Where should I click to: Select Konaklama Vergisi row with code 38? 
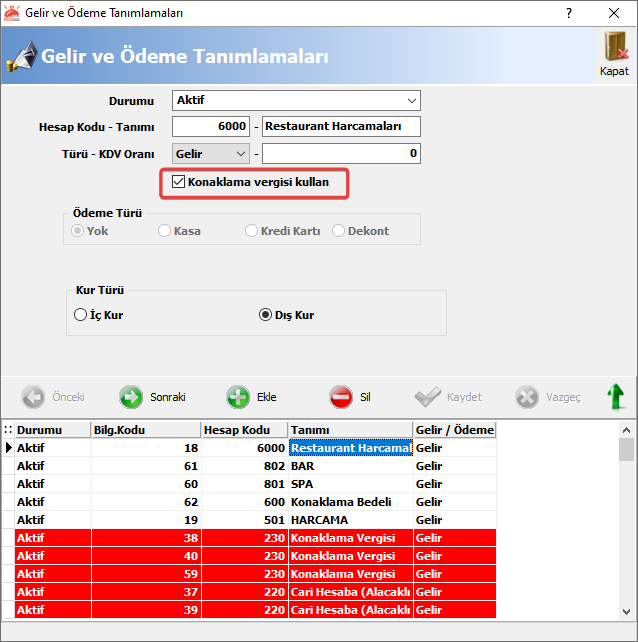(256, 538)
